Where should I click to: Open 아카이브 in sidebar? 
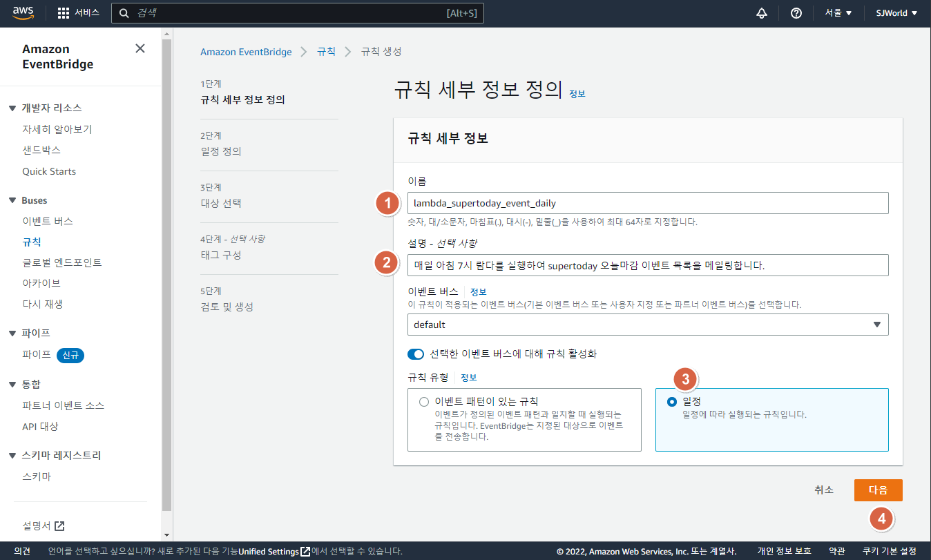click(x=41, y=283)
